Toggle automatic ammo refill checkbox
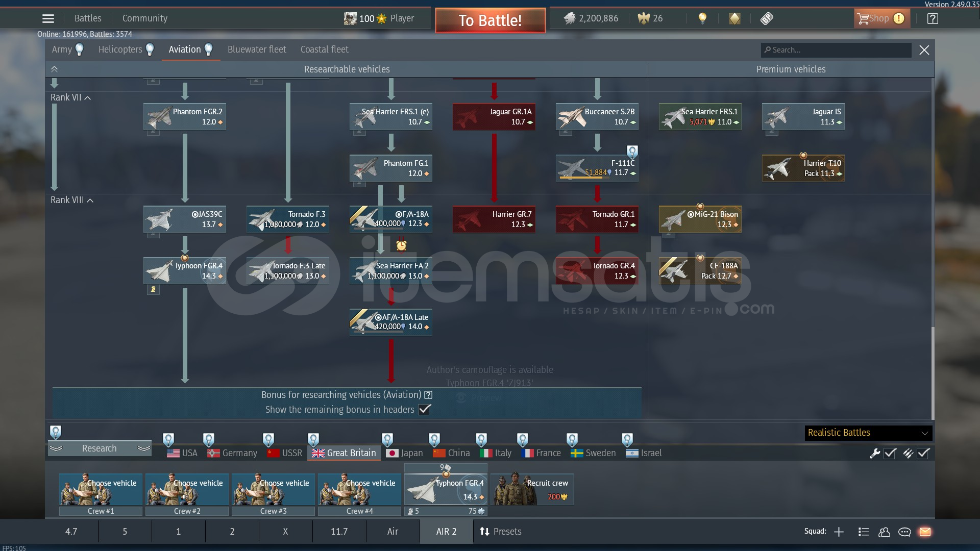980x551 pixels. pos(923,453)
